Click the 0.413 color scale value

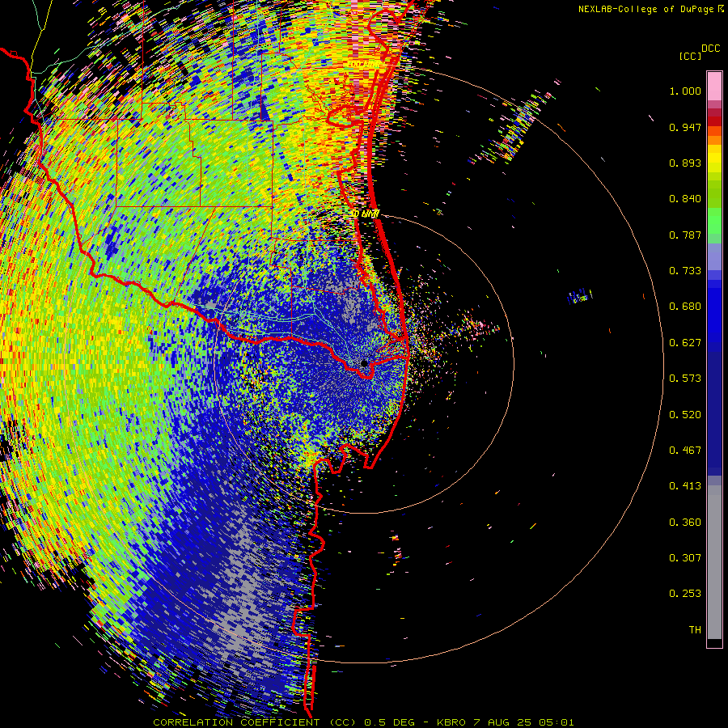(x=685, y=486)
